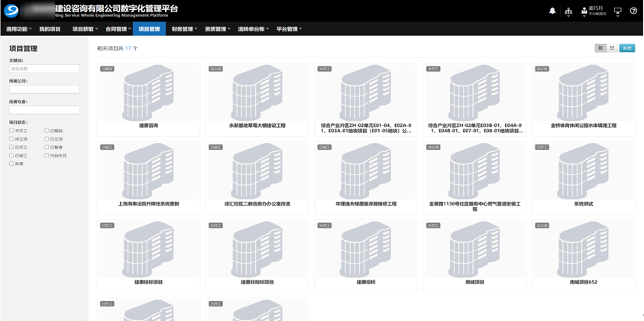The height and width of the screenshot is (321, 644).
Task: Expand the 资质管理 dropdown menu
Action: coord(217,29)
